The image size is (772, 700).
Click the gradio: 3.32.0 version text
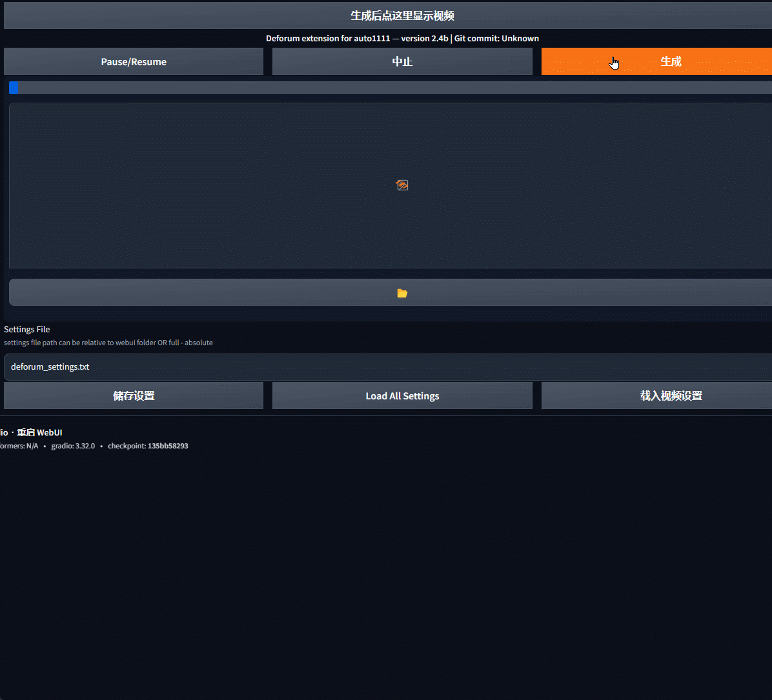tap(73, 446)
